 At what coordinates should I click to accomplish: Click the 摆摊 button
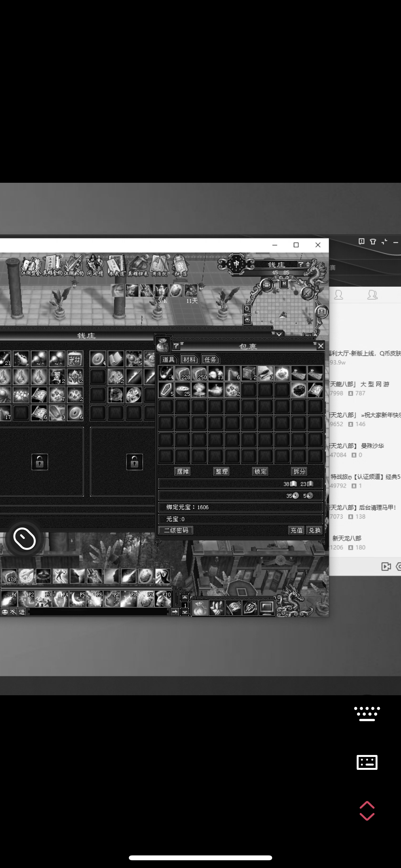(183, 471)
